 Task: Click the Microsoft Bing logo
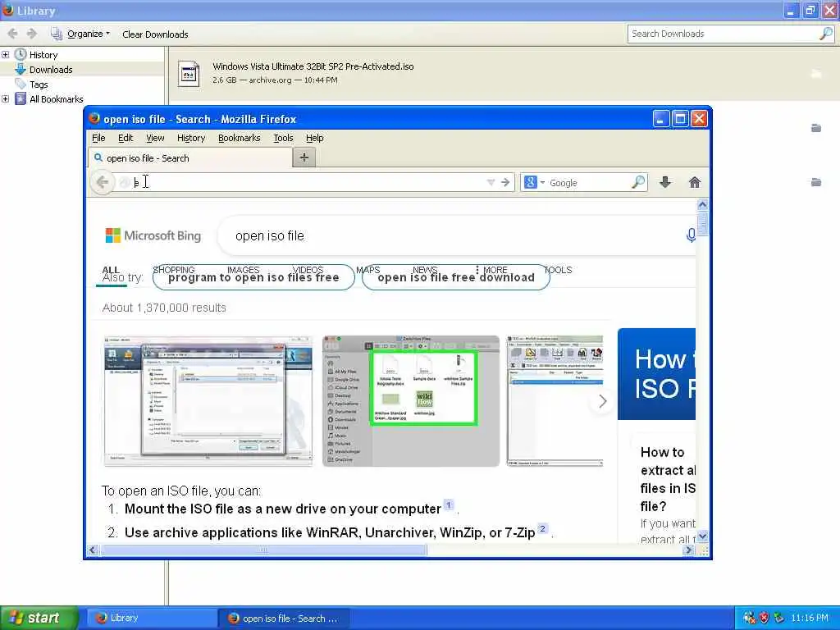tap(153, 235)
